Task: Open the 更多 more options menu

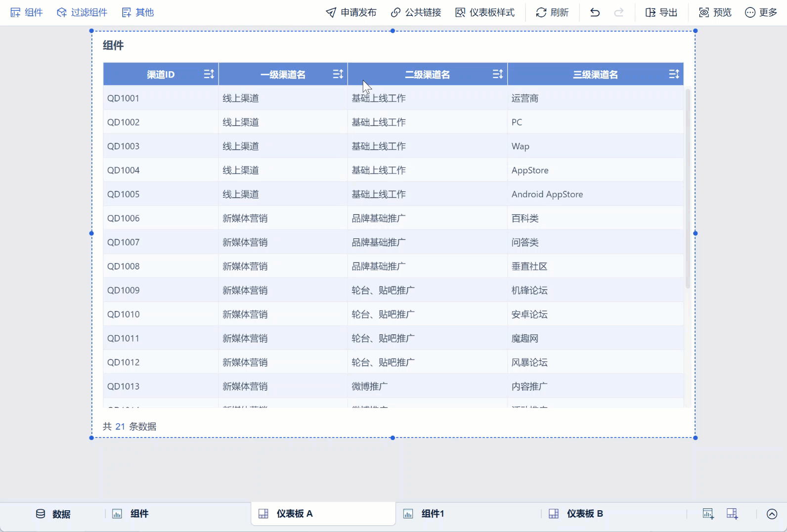Action: pyautogui.click(x=761, y=12)
